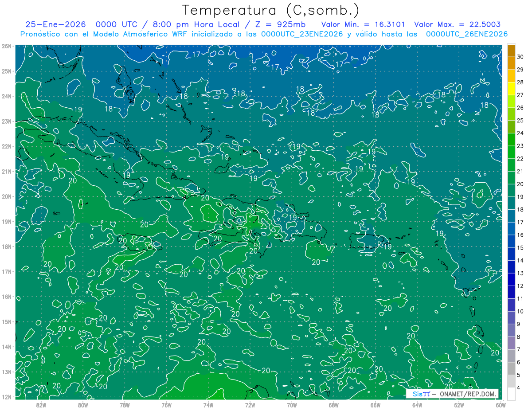Click the 24N latitude axis label
This screenshot has width=532, height=411.
6,96
